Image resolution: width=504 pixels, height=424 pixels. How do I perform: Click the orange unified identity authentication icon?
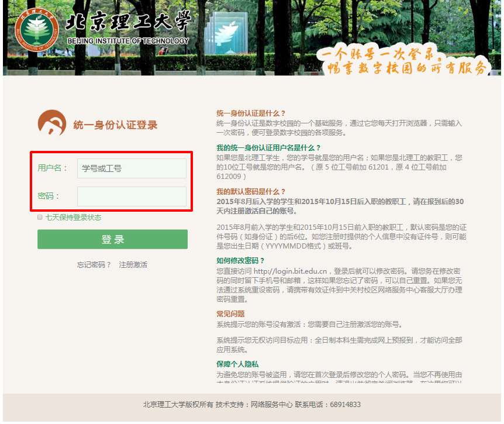click(x=51, y=123)
